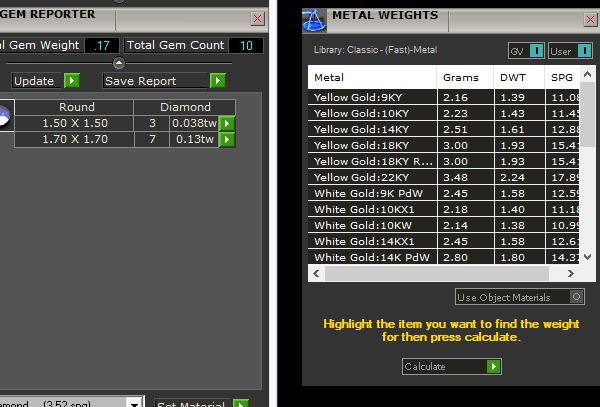The width and height of the screenshot is (600, 407).
Task: Click green arrow beside 0.13tw diamond row
Action: click(227, 140)
